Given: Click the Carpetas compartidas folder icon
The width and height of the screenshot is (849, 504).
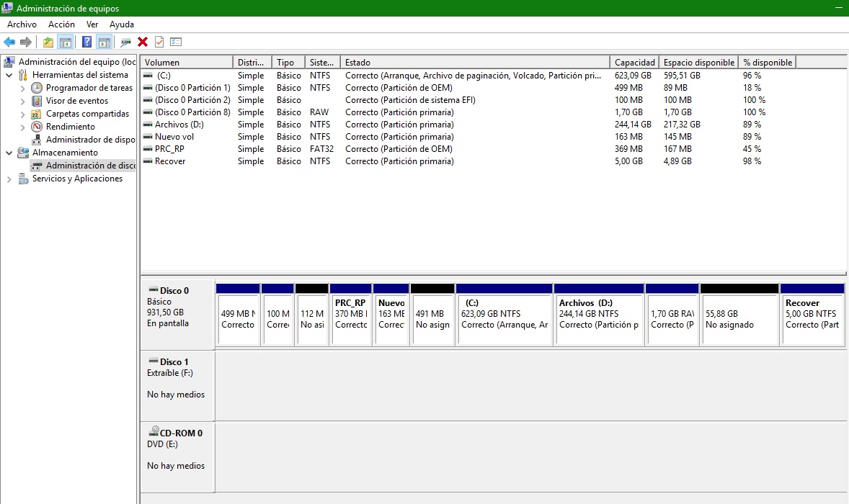Looking at the screenshot, I should point(37,114).
